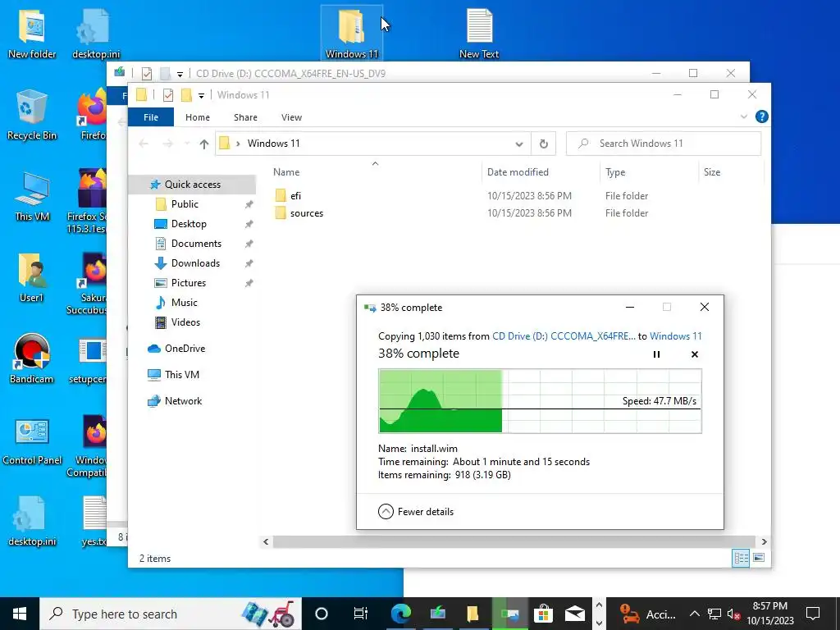The image size is (840, 630).
Task: Open This VM in the navigation pane
Action: click(181, 374)
